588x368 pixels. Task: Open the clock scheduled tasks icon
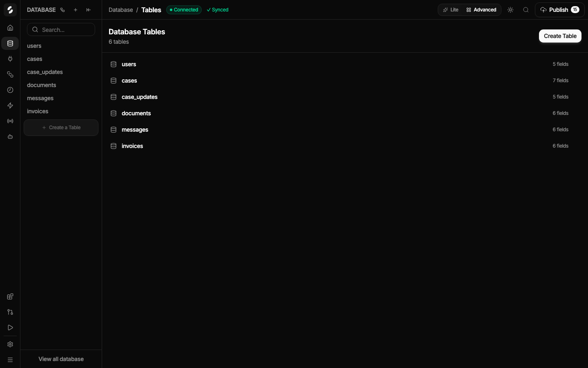coord(10,90)
